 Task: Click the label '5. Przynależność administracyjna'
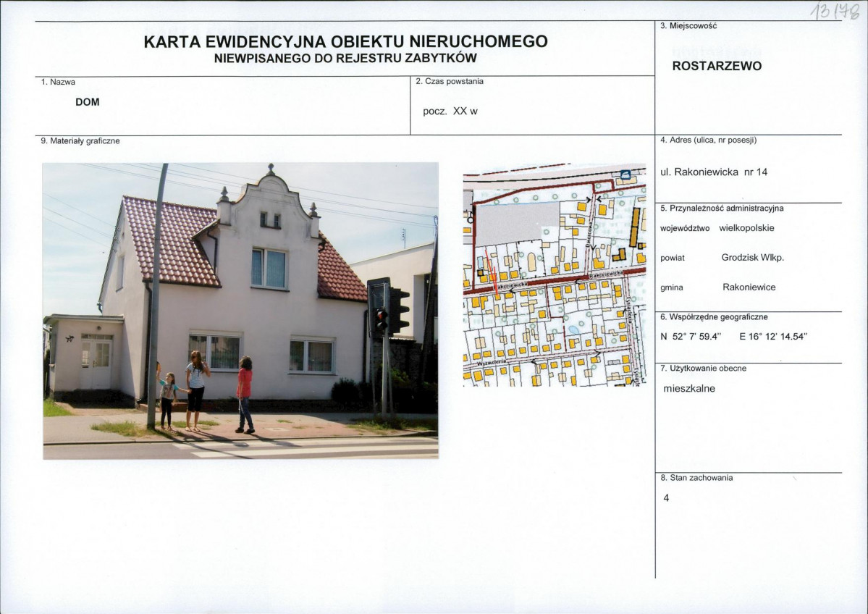coord(722,209)
